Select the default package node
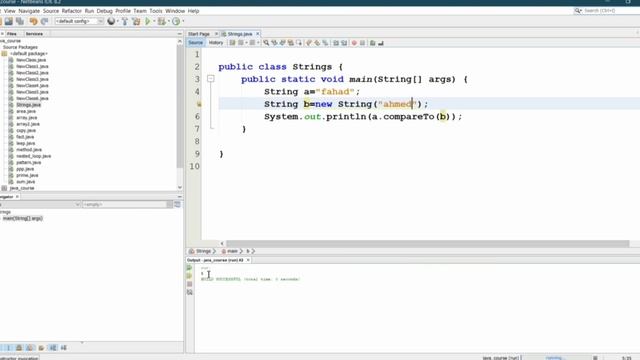The image size is (640, 360). tap(29, 53)
